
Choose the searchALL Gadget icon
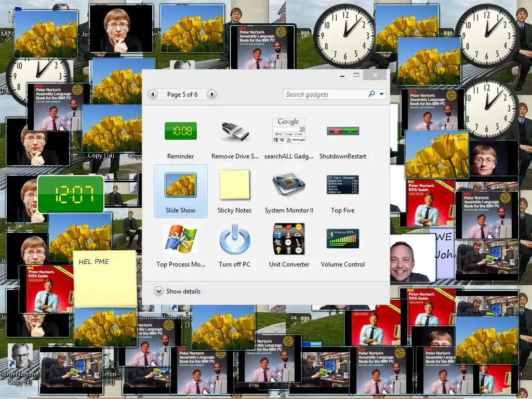(x=289, y=130)
